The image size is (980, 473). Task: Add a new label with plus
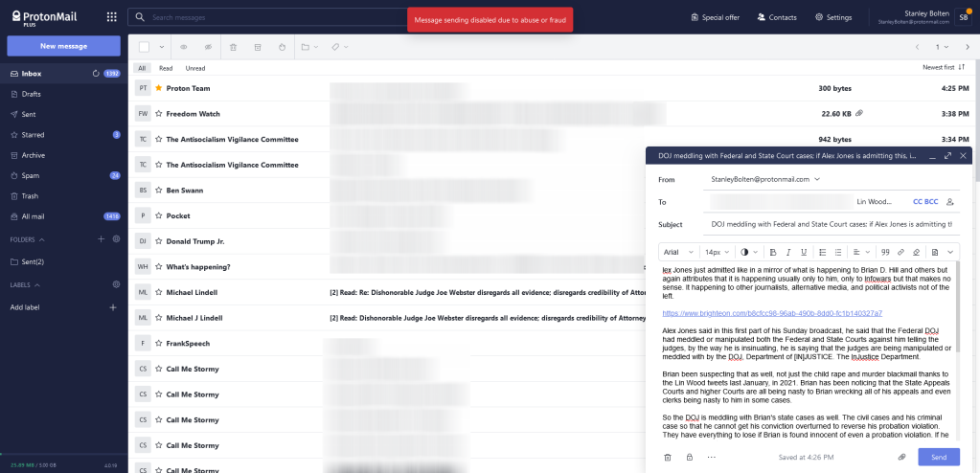(113, 307)
